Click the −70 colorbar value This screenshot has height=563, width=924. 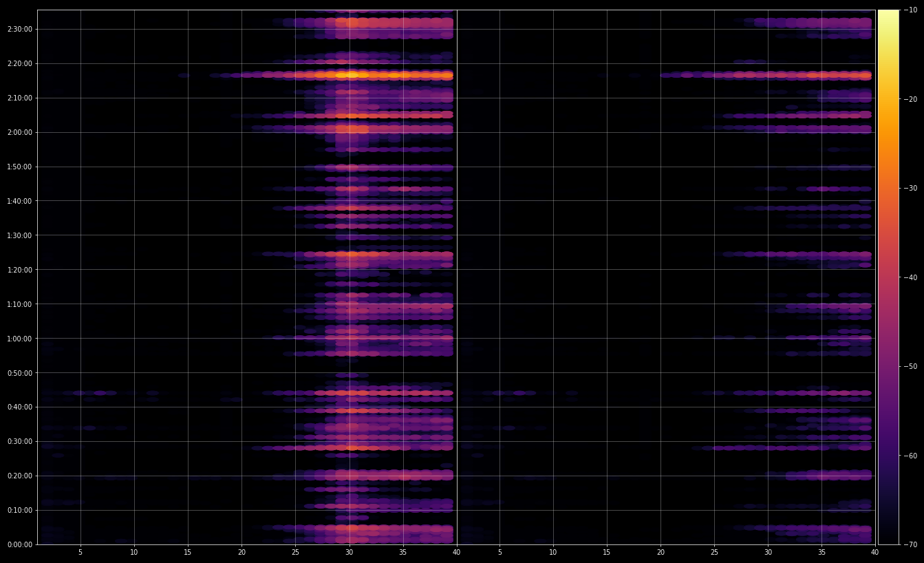pyautogui.click(x=912, y=544)
